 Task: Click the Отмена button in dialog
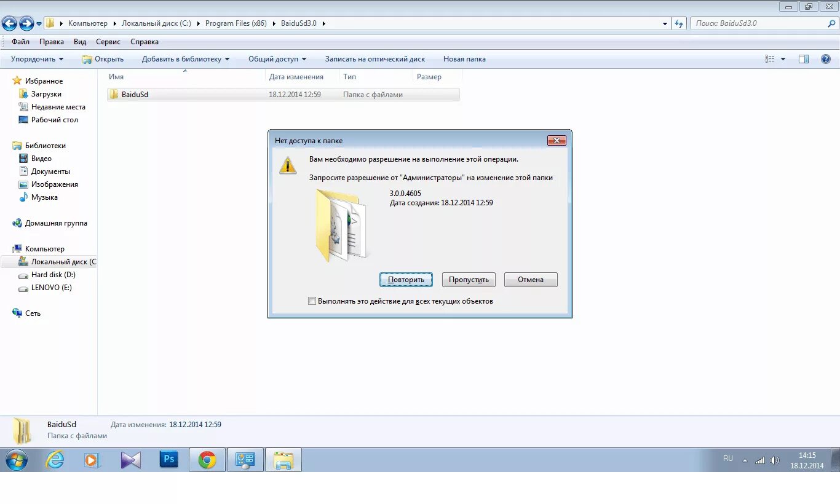(531, 280)
